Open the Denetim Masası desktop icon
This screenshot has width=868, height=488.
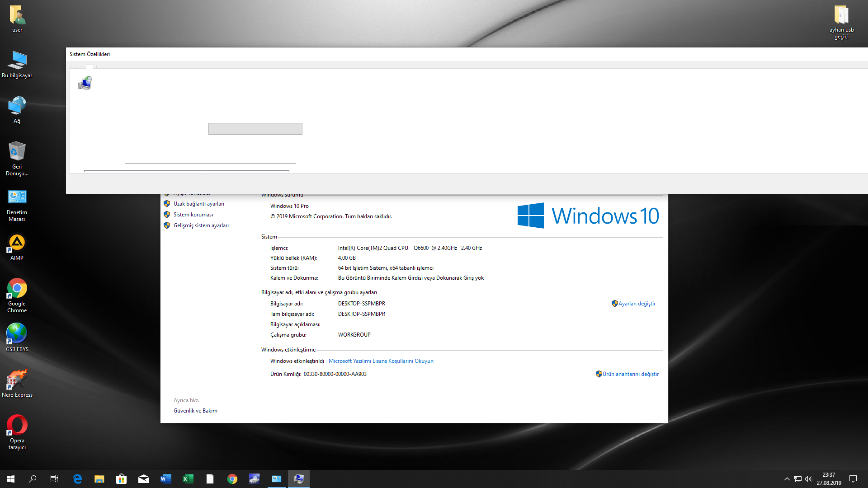(x=17, y=197)
